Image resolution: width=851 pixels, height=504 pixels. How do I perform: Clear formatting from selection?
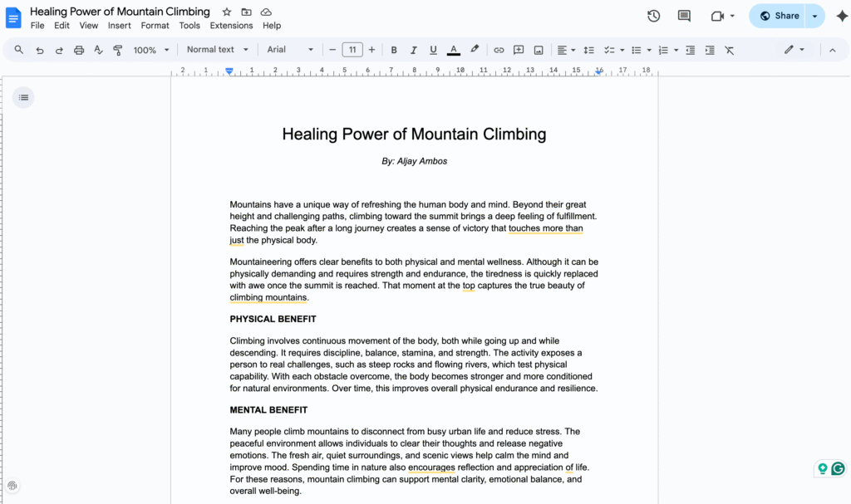point(730,50)
